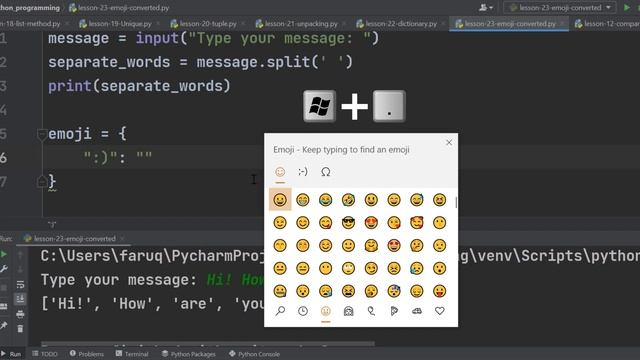Insert the star-struck emoji
This screenshot has height=360, width=640.
tap(394, 245)
